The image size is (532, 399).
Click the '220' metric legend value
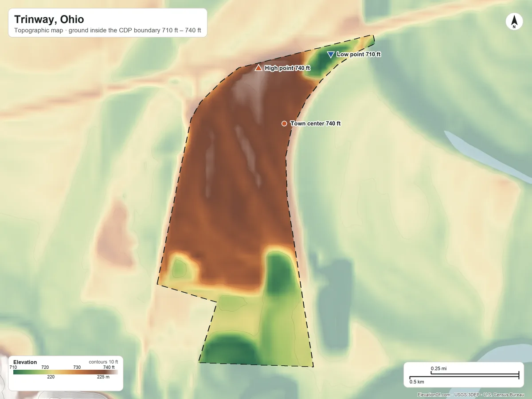coord(51,377)
